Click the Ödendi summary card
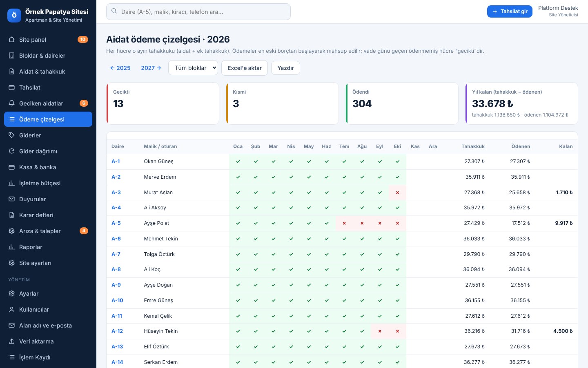The width and height of the screenshot is (588, 368). tap(402, 103)
